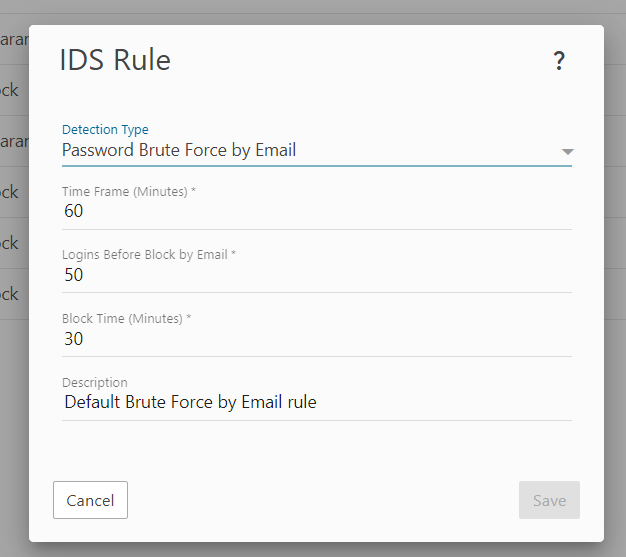Click empty area between Cancel and Save
The image size is (626, 557).
pos(320,500)
